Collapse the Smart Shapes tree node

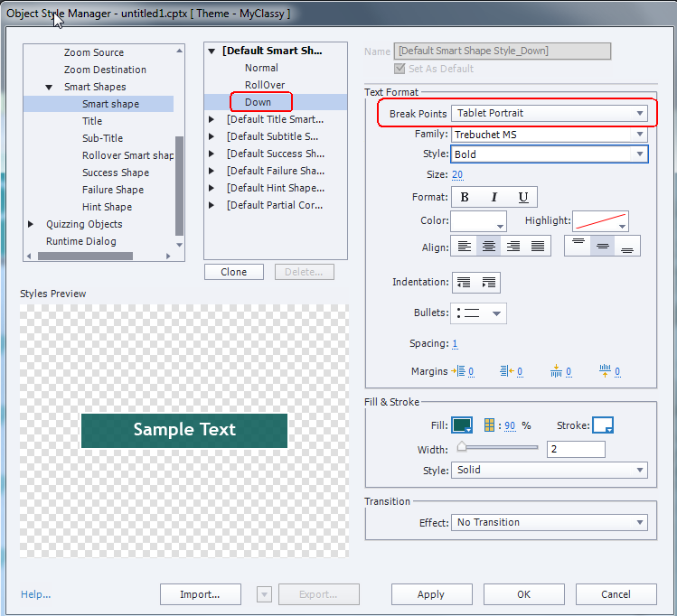49,88
